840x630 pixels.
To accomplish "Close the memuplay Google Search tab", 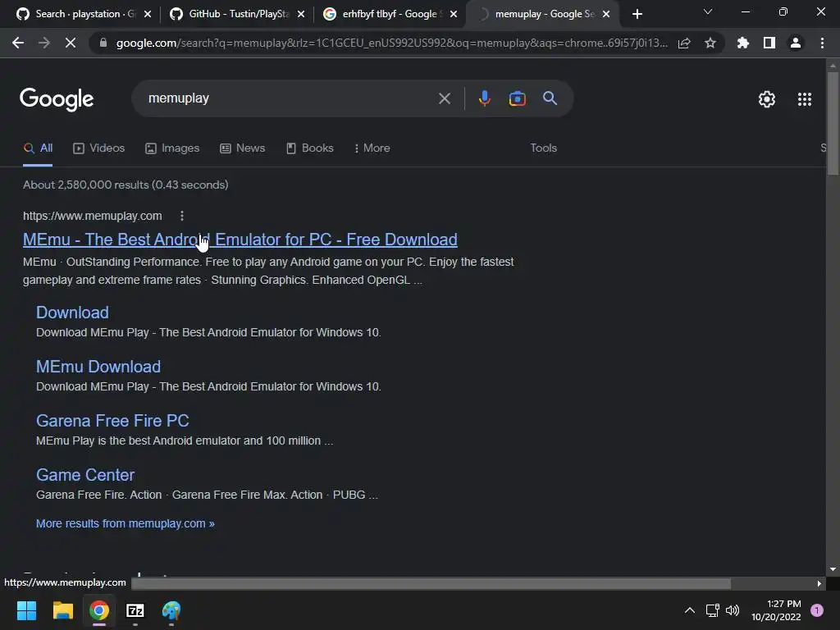I will [x=606, y=14].
